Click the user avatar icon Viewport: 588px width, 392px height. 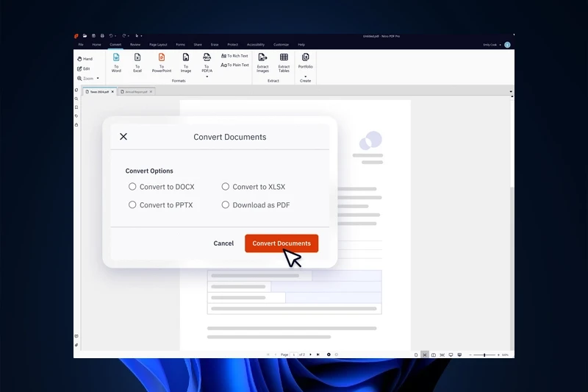tap(507, 45)
